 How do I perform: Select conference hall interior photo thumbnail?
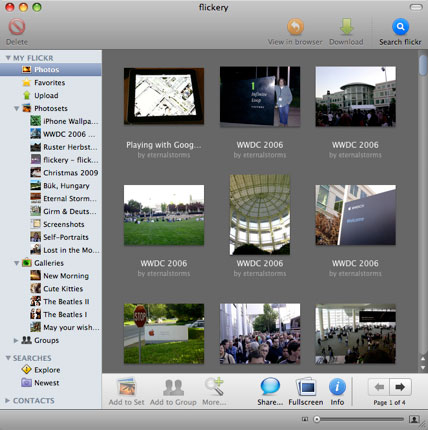356,334
